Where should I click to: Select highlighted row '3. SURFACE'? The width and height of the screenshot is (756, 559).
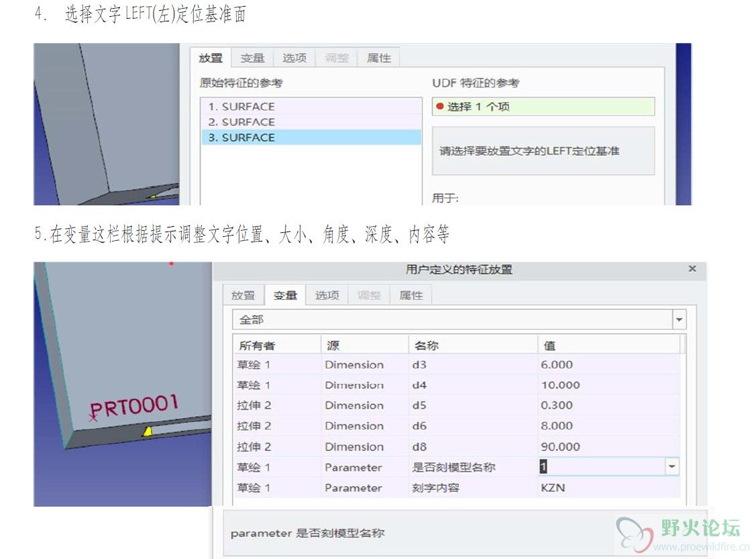[x=311, y=138]
